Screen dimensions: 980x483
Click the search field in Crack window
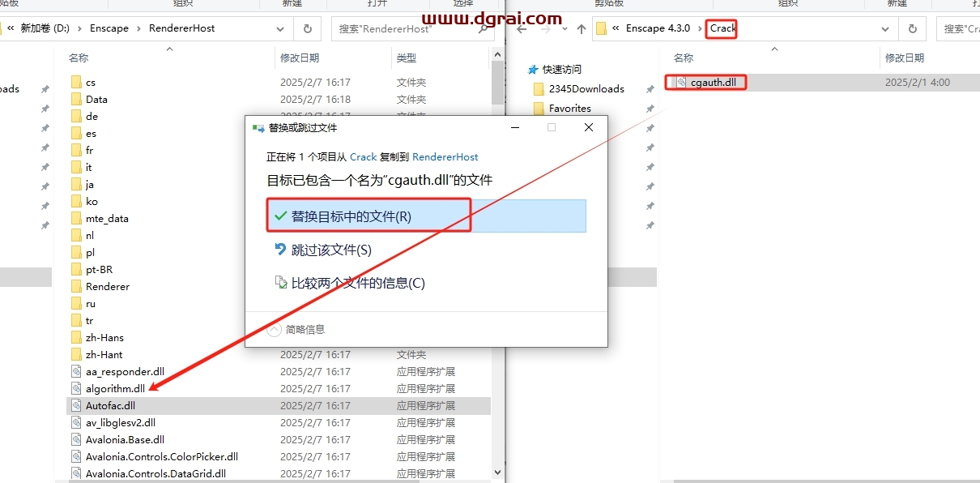point(959,28)
